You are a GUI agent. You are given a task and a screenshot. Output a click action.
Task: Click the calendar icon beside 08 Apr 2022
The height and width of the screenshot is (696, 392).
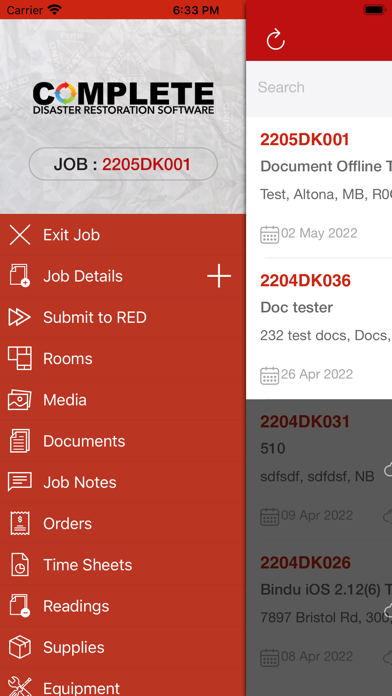(x=269, y=657)
